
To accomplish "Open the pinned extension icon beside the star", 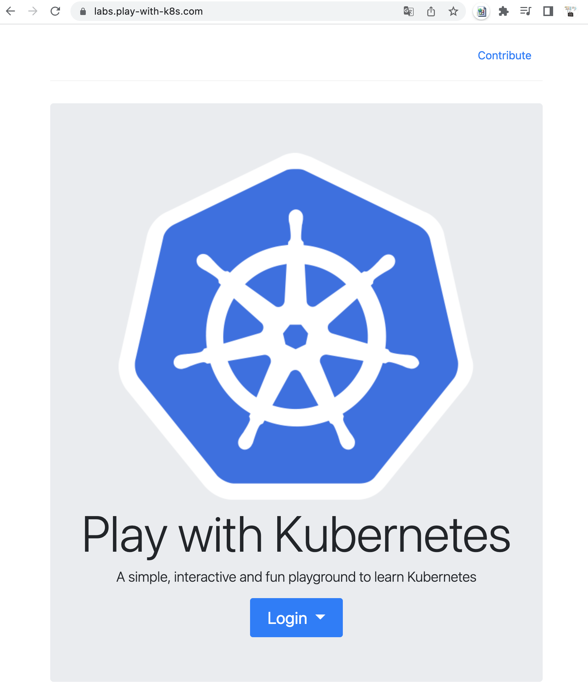I will pyautogui.click(x=482, y=12).
